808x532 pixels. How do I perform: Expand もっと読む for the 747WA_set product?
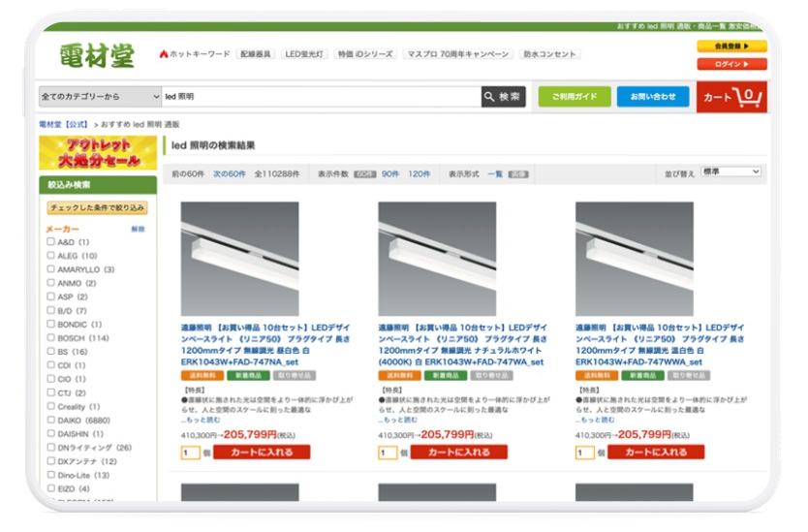399,421
